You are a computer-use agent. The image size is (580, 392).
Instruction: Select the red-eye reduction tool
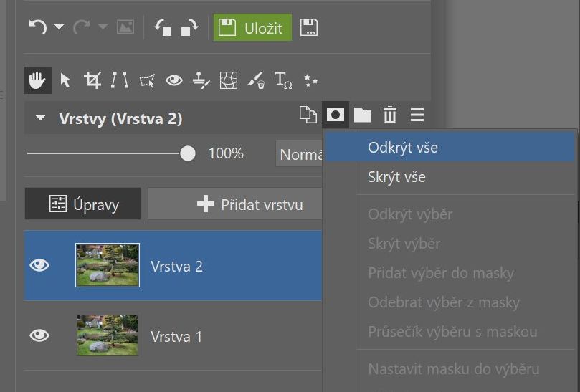click(174, 80)
